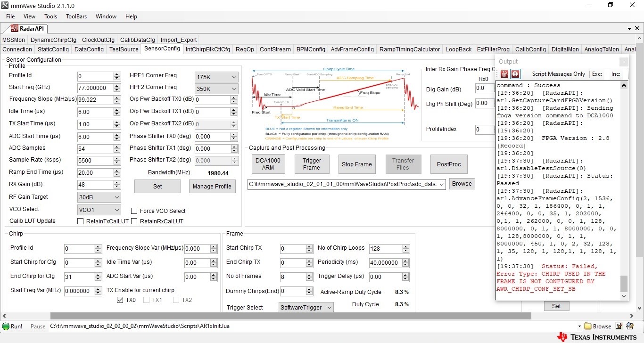Open the Tools menu
Viewport: 644px width, 343px height.
(x=51, y=16)
